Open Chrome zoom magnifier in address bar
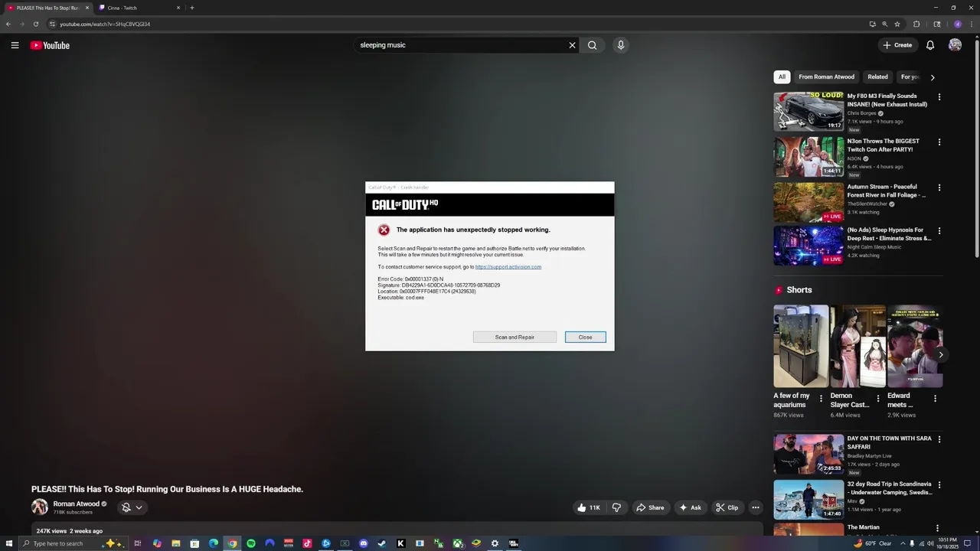The height and width of the screenshot is (551, 980). point(884,24)
